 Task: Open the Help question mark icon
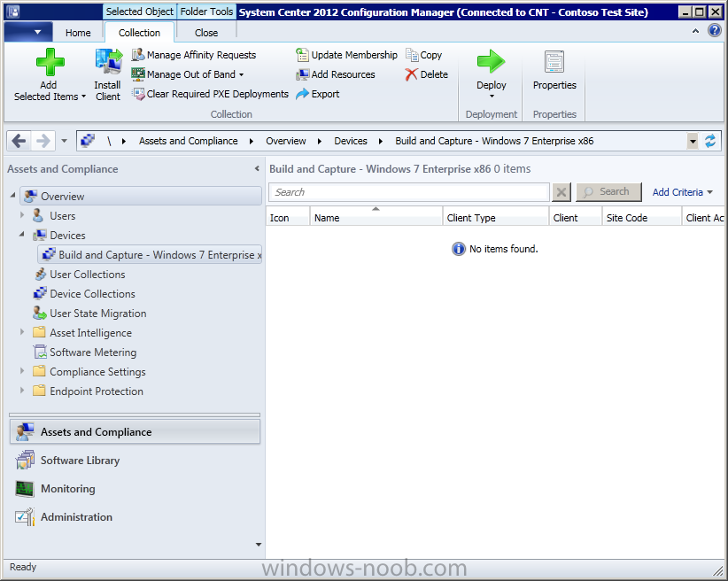click(714, 31)
